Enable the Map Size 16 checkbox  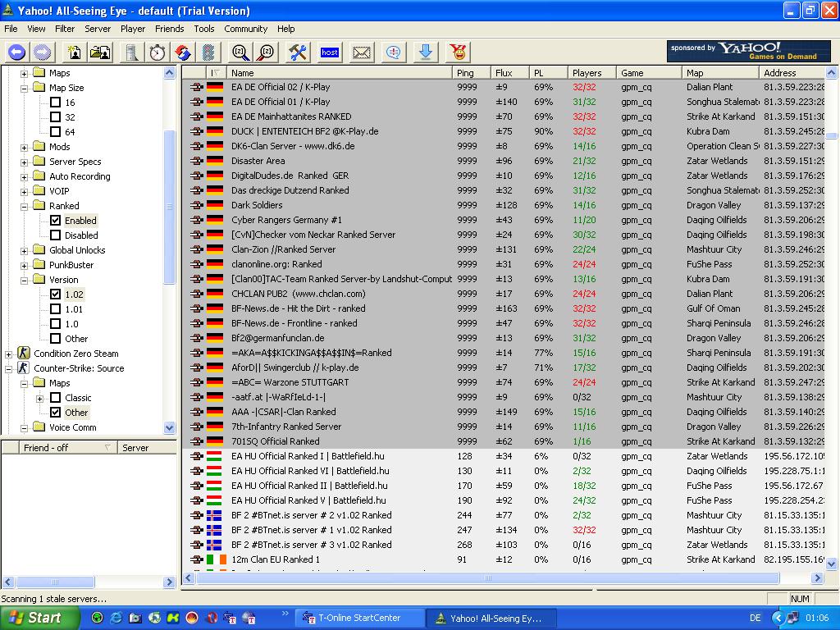55,103
